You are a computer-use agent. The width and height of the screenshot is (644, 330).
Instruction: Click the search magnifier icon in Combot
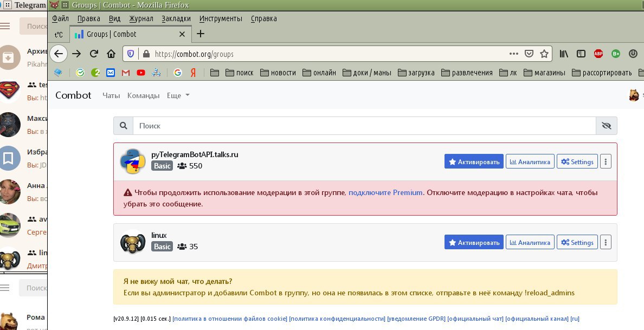[x=123, y=126]
